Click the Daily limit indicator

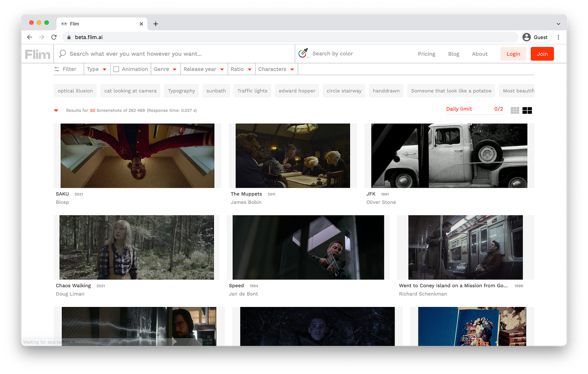tap(475, 109)
